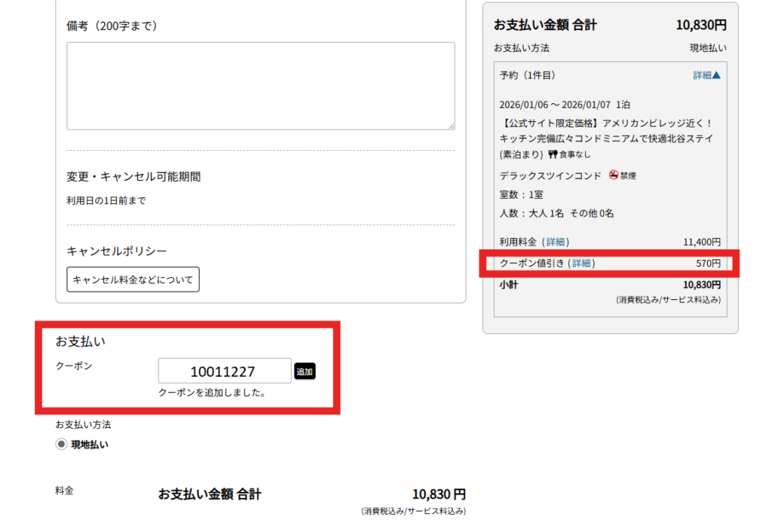Screen dimensions: 772x532
Task: Click the キャンセルポリシー heading
Action: pyautogui.click(x=117, y=251)
